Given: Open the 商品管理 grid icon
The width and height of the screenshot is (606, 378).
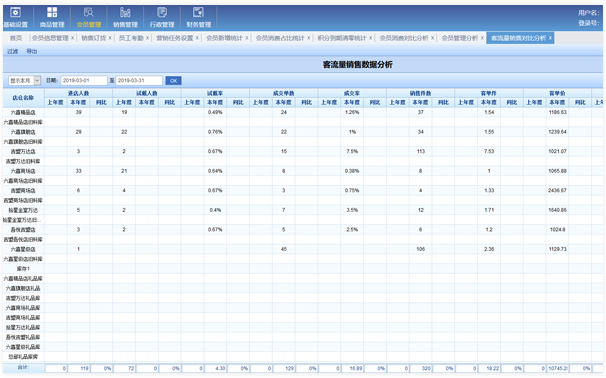Looking at the screenshot, I should 52,12.
